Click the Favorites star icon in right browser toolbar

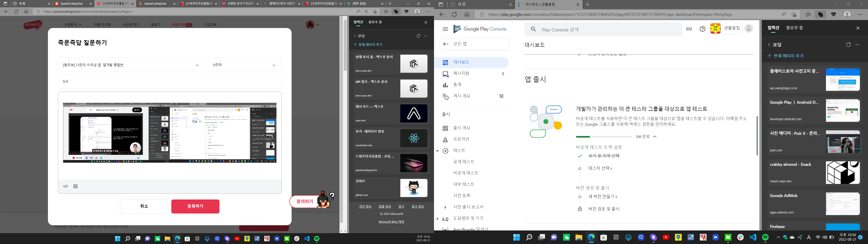(x=808, y=14)
